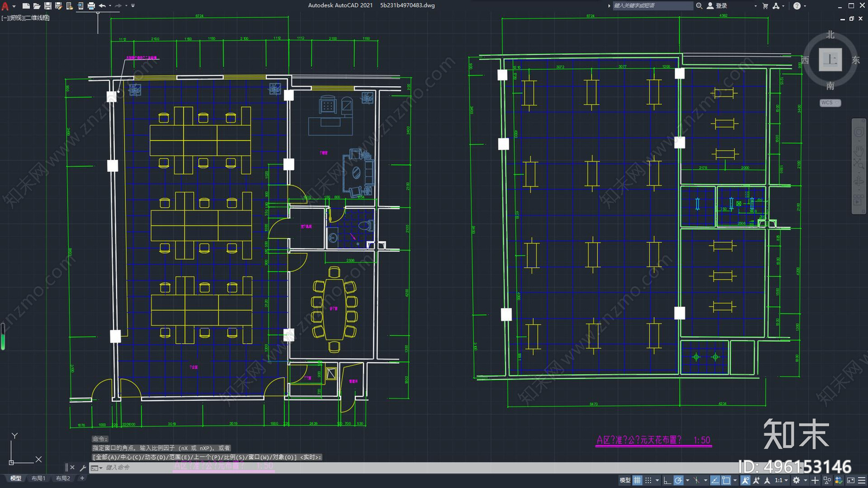This screenshot has height=488, width=868.
Task: Rotate view to north 北 on ViewCube
Action: (x=830, y=35)
